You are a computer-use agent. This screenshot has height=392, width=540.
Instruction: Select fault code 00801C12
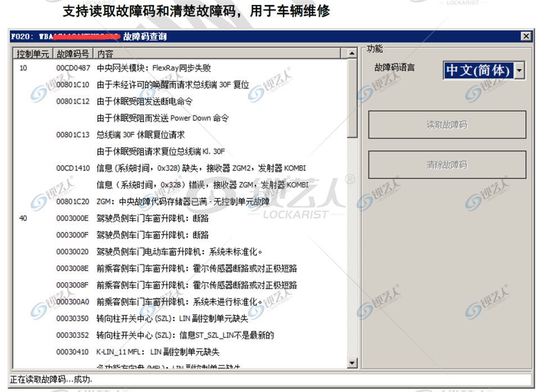point(73,101)
